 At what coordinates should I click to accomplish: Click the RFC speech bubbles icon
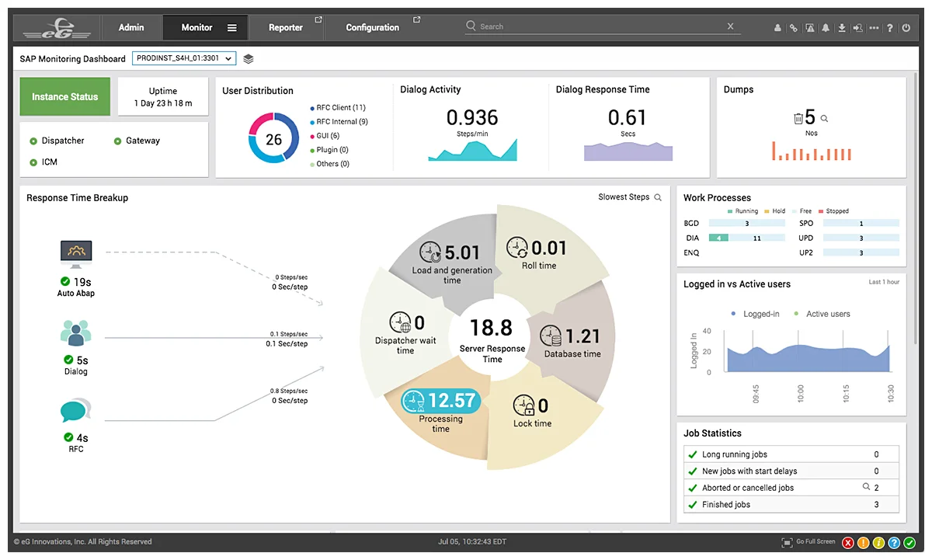(76, 410)
